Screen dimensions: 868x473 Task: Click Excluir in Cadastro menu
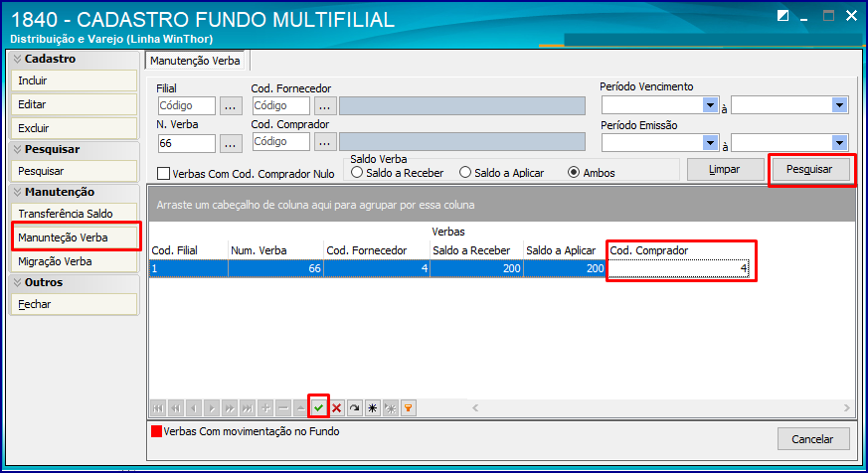pos(75,128)
